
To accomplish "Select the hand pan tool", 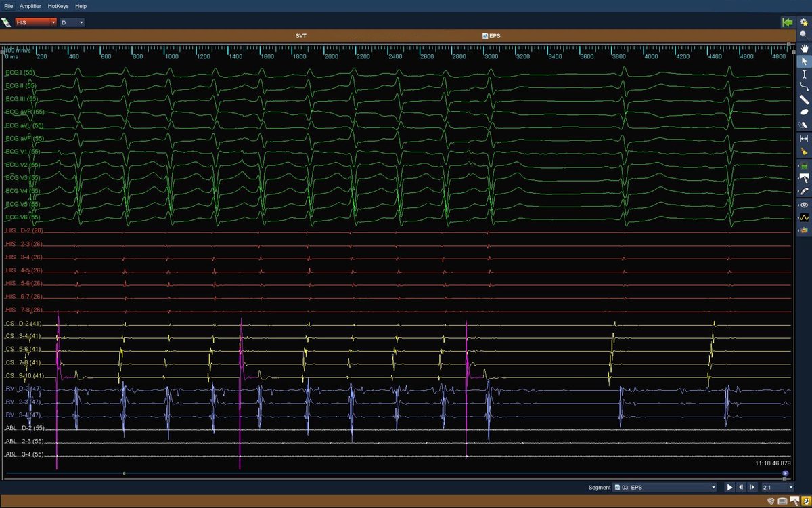I will coord(804,48).
